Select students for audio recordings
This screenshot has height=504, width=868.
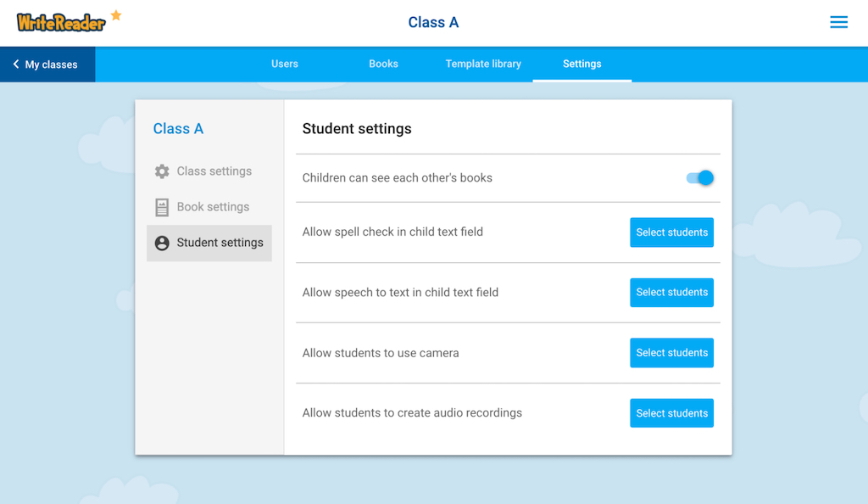coord(671,413)
